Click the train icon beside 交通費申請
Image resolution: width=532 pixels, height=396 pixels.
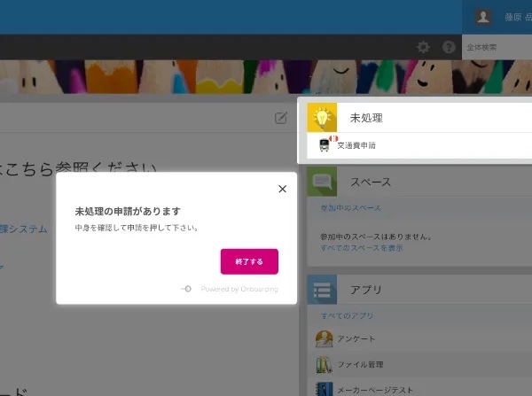(325, 144)
